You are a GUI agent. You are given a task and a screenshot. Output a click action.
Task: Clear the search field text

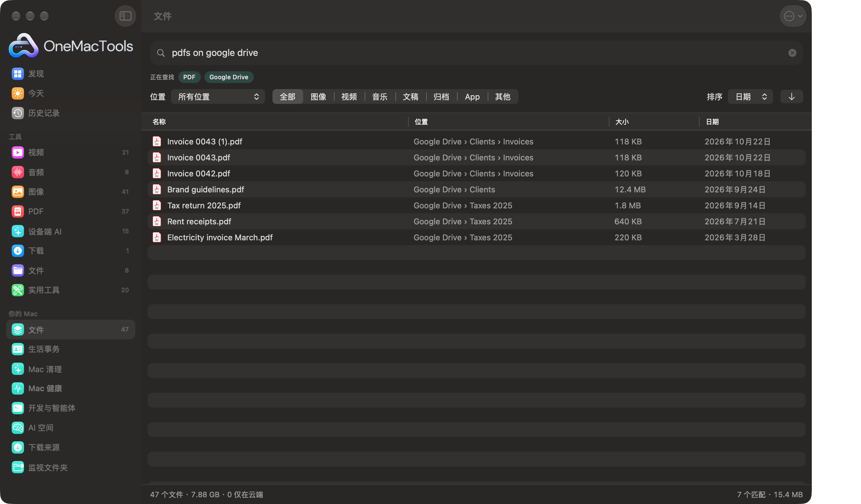coord(792,53)
